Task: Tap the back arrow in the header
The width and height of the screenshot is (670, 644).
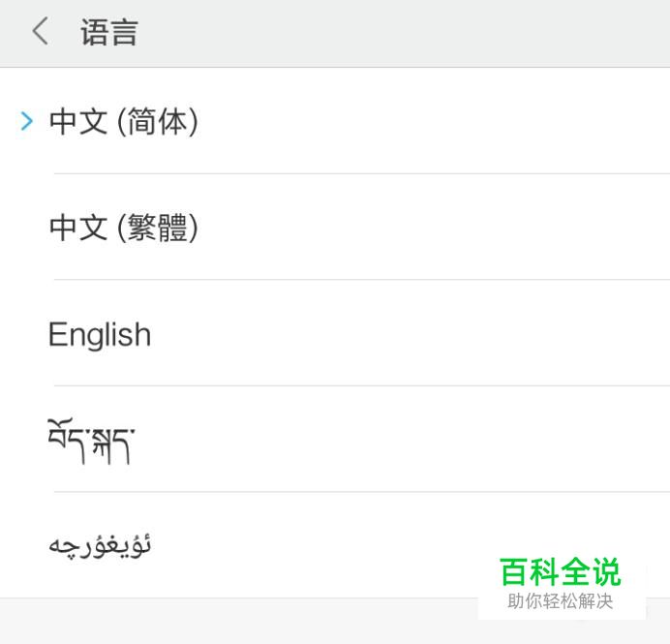Action: pyautogui.click(x=40, y=31)
